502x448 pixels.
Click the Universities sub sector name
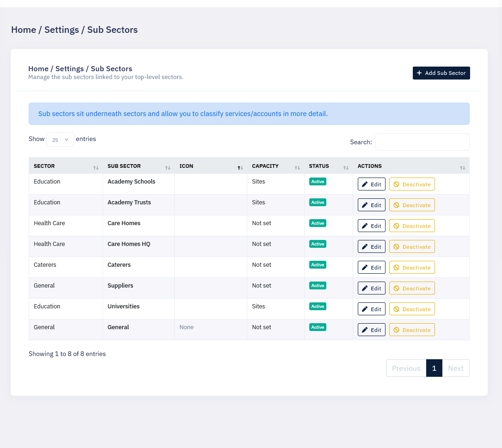coord(123,307)
